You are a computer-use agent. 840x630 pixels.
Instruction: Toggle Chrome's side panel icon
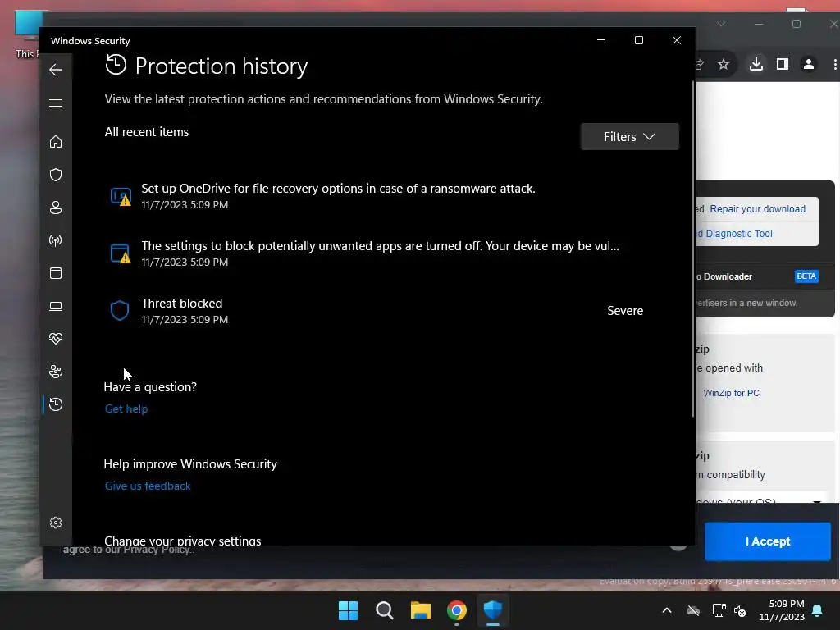[782, 64]
